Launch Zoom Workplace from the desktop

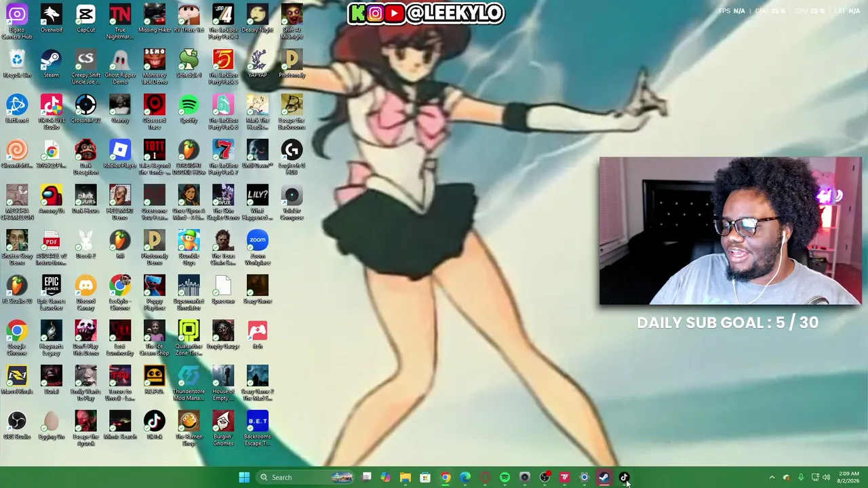(258, 247)
